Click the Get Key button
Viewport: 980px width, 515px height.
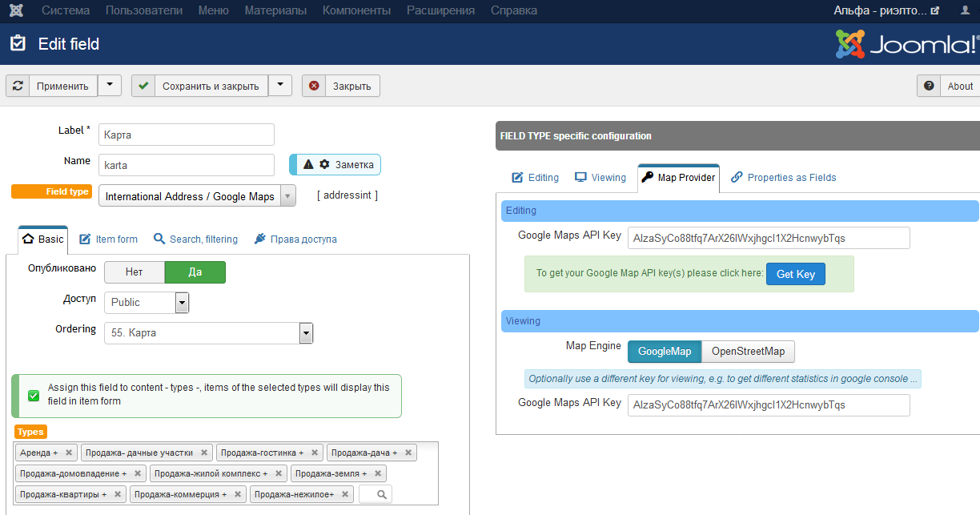click(795, 274)
